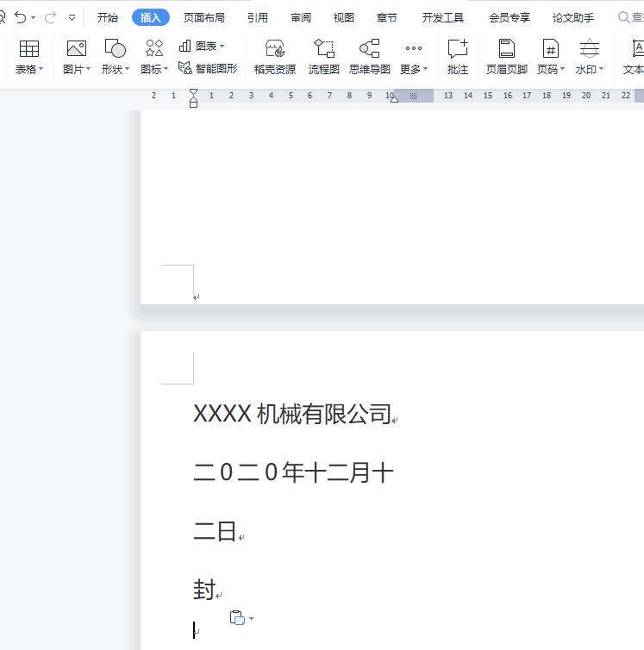Insert a chart with 图表
This screenshot has height=650, width=644.
[x=202, y=46]
